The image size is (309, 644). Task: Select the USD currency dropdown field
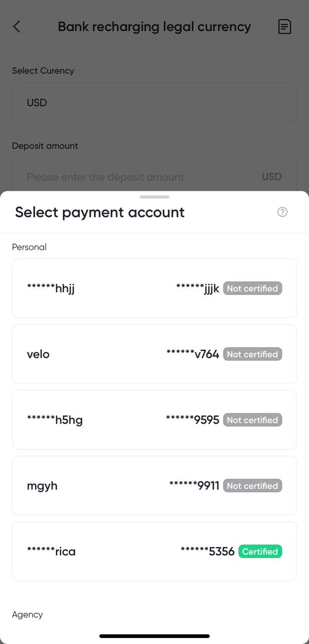[x=154, y=103]
